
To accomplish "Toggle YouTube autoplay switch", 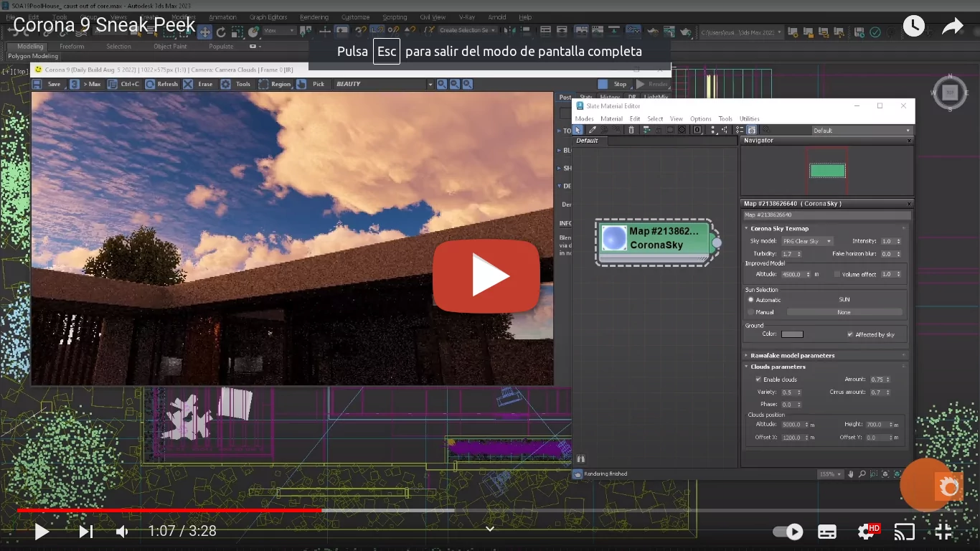I will (788, 532).
